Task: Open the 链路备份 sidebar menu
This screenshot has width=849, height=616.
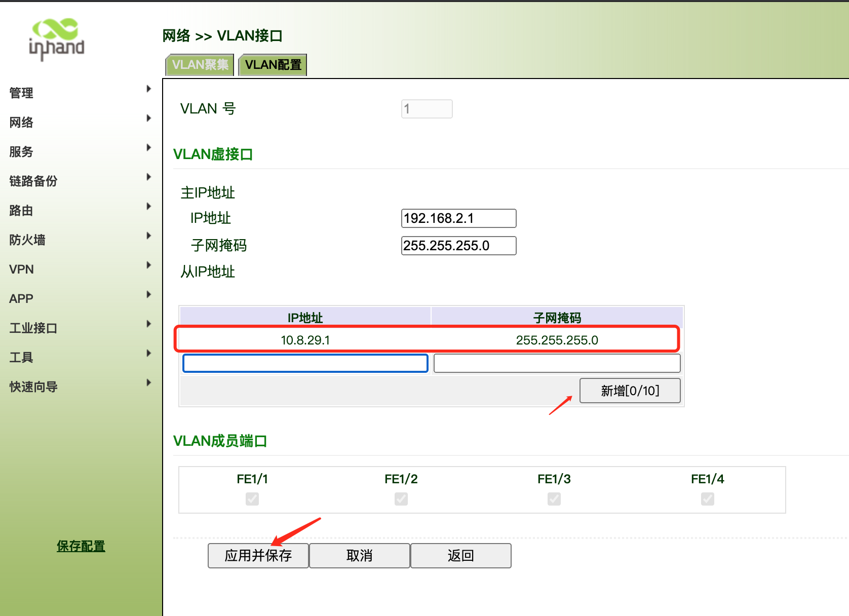Action: 33,181
